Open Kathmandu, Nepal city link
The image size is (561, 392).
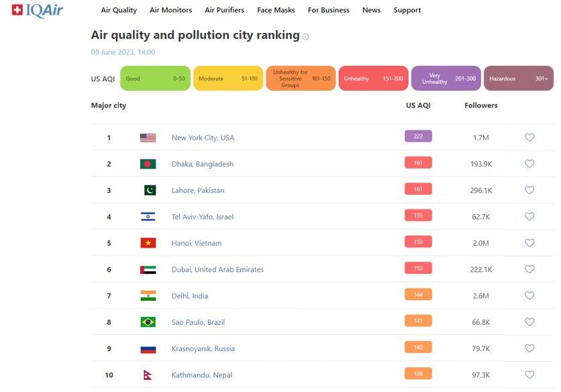click(x=202, y=375)
